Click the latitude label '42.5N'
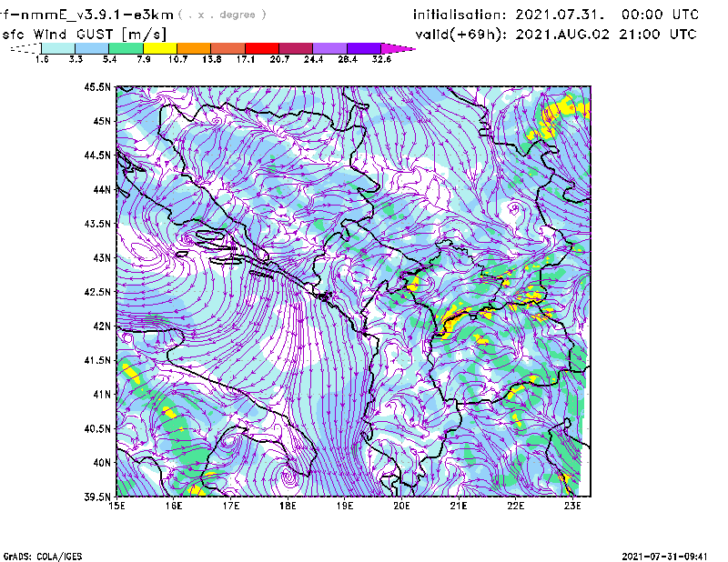 pyautogui.click(x=97, y=292)
